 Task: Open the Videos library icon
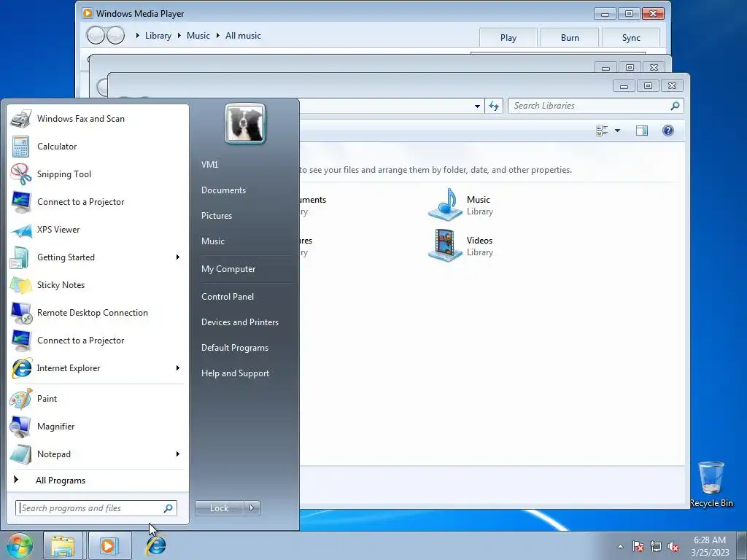(445, 245)
